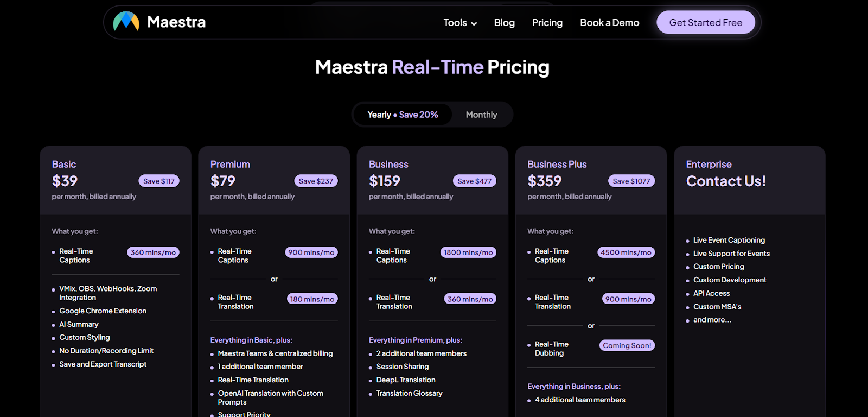Select the Business Plus plan title
This screenshot has height=417, width=868.
[x=557, y=164]
